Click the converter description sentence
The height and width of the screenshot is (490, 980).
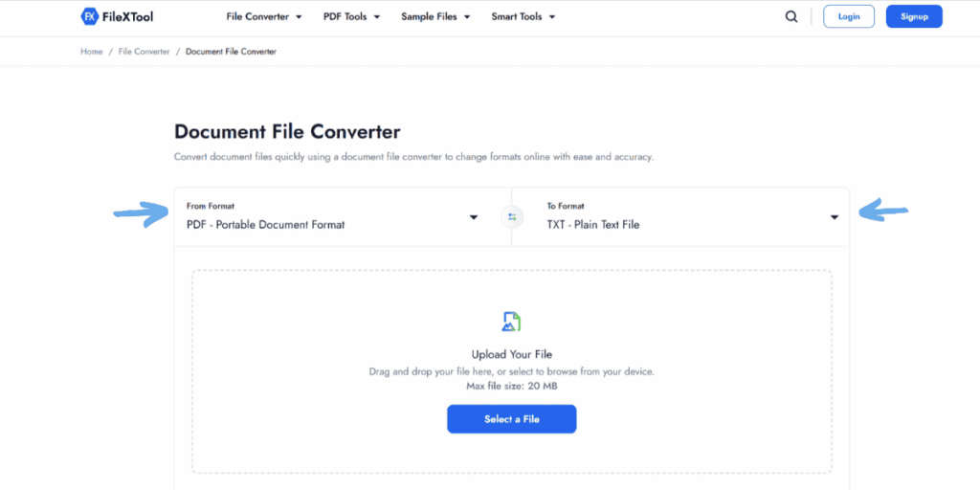pyautogui.click(x=413, y=157)
